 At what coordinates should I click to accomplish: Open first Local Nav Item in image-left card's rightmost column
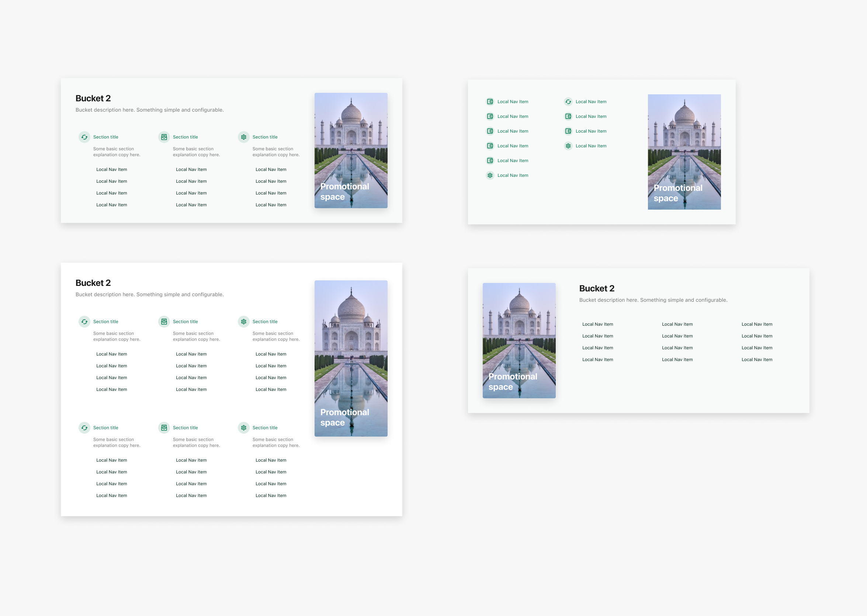(756, 324)
